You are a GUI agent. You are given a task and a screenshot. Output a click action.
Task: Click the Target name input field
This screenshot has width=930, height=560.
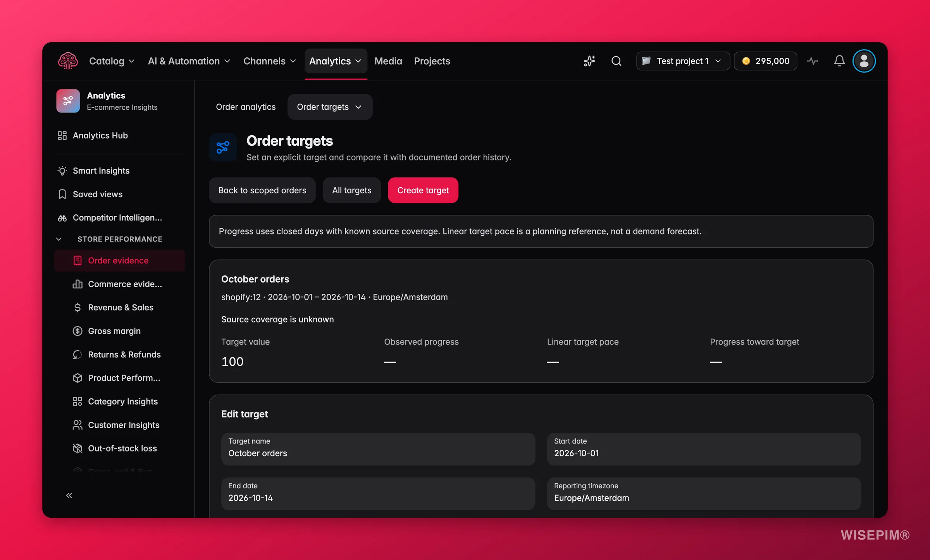point(378,449)
